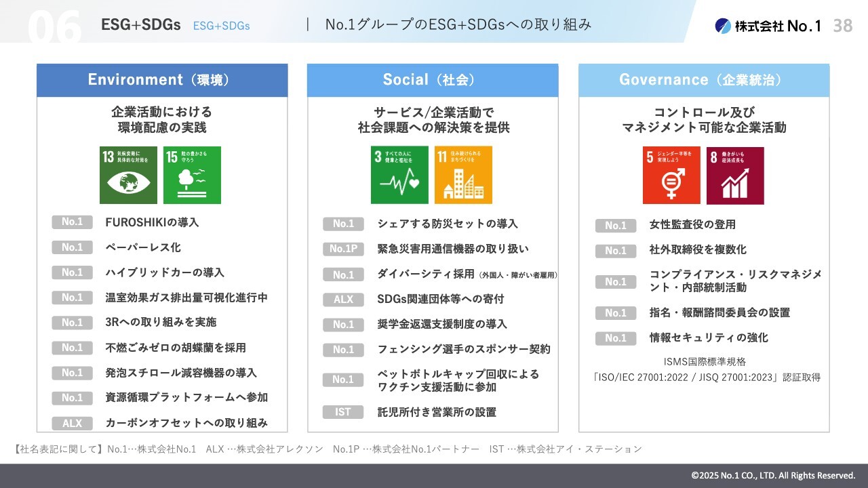This screenshot has width=868, height=488.
Task: Click the FUROSHIKIの導入 item
Action: 152,222
